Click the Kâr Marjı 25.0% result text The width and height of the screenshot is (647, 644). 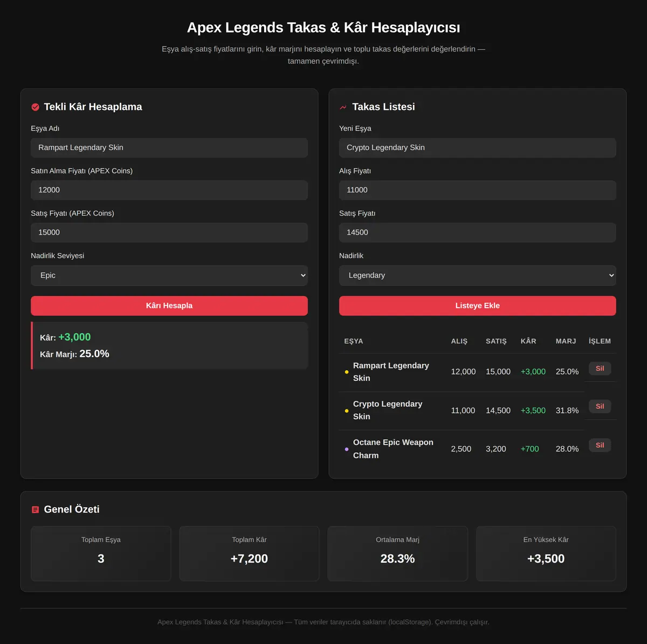pyautogui.click(x=74, y=354)
